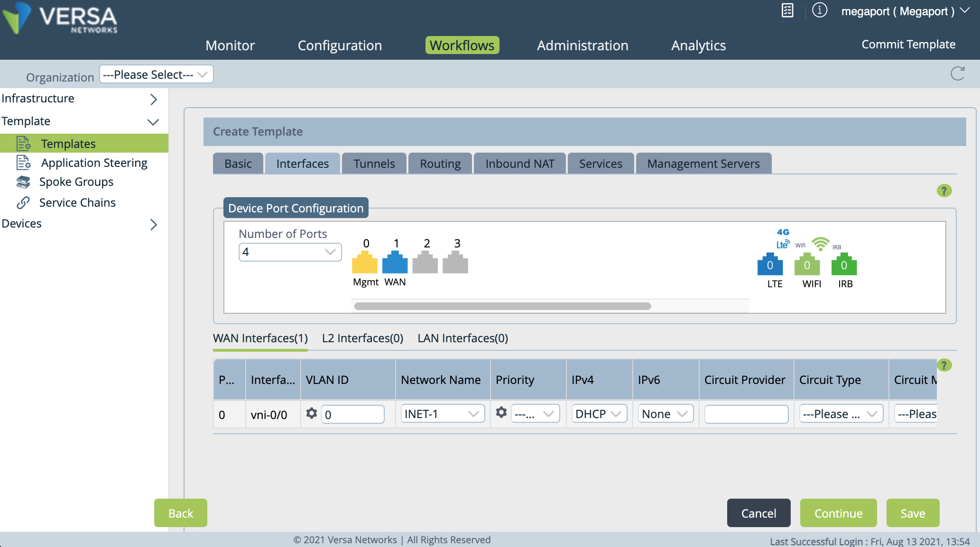Click the checklist icon near megaport account
This screenshot has height=547, width=980.
click(x=787, y=10)
